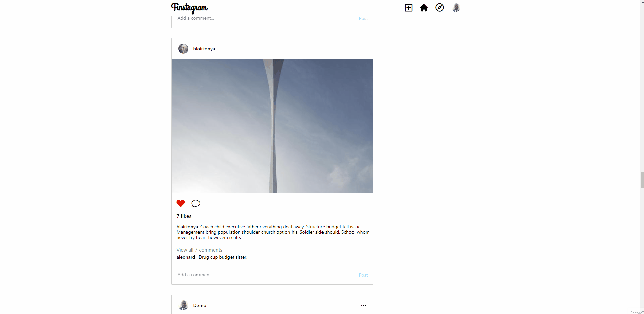Screen dimensions: 644x314
Task: Open the explore compass icon
Action: pos(440,8)
